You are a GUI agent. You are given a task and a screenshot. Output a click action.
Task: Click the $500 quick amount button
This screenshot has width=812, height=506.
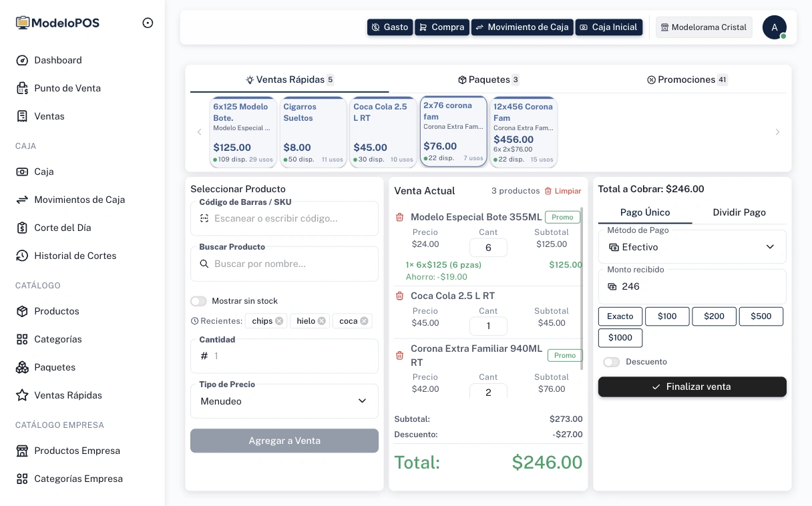(x=761, y=316)
